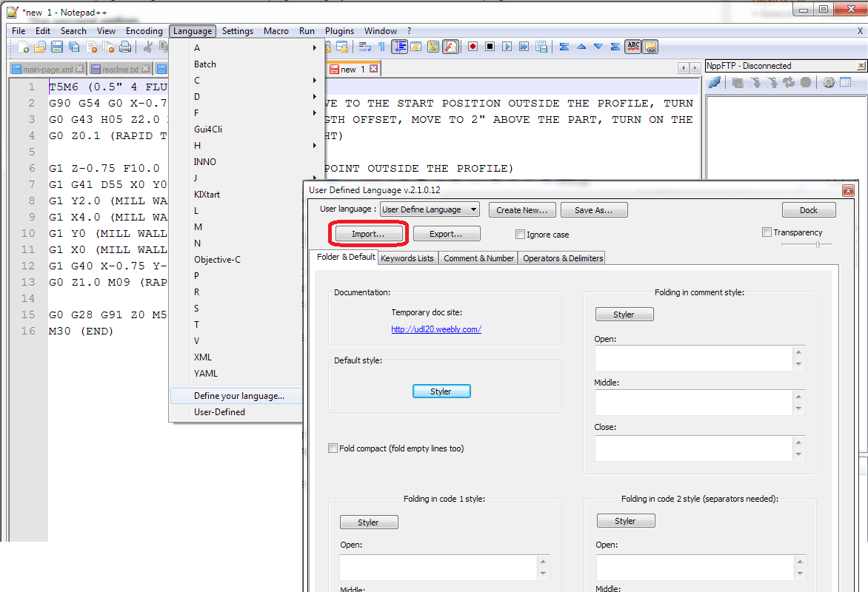Viewport: 868px width, 592px height.
Task: Print the current document
Action: [x=126, y=46]
